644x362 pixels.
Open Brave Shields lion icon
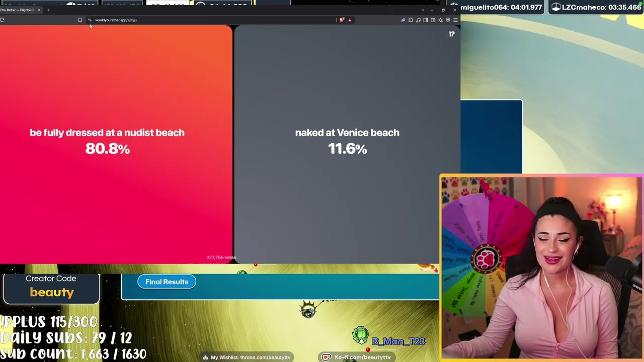342,20
